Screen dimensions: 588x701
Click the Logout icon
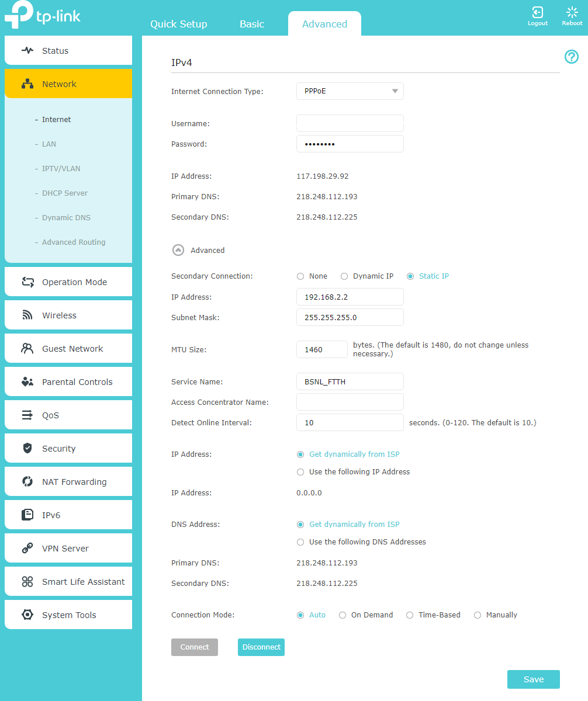click(537, 12)
